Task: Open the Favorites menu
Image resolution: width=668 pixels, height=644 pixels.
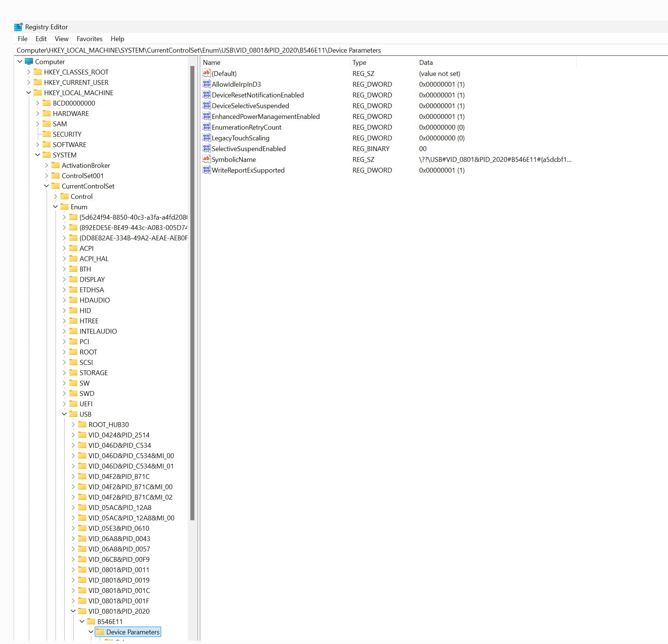Action: pos(89,39)
